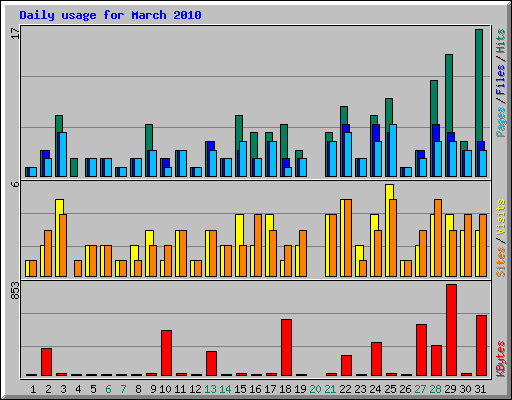Click the green day 20 axis label

point(315,389)
